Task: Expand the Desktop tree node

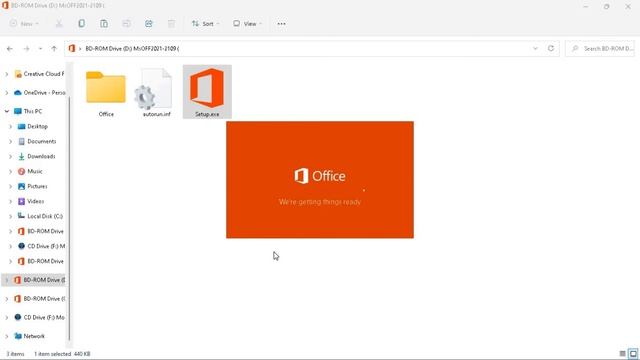Action: pyautogui.click(x=10, y=127)
